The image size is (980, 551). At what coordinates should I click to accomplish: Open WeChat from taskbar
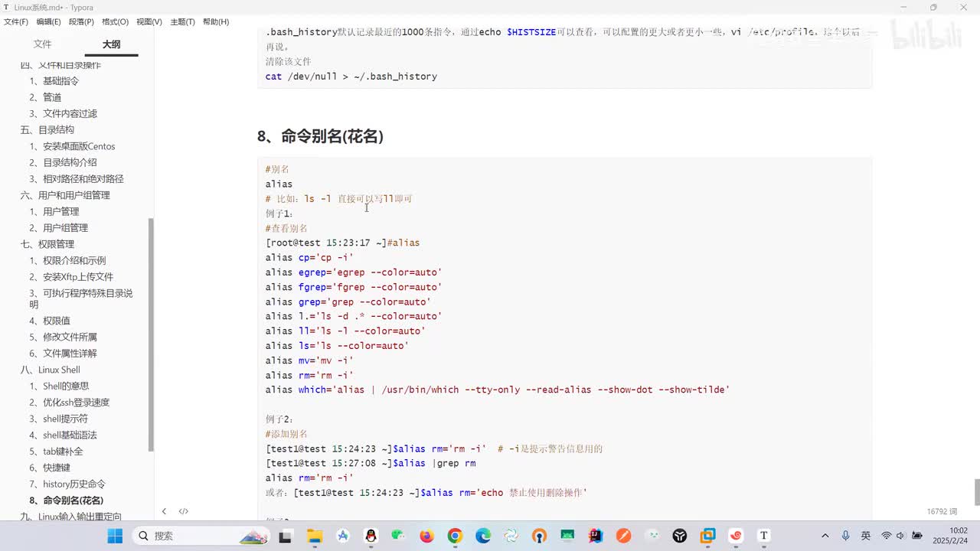[398, 536]
